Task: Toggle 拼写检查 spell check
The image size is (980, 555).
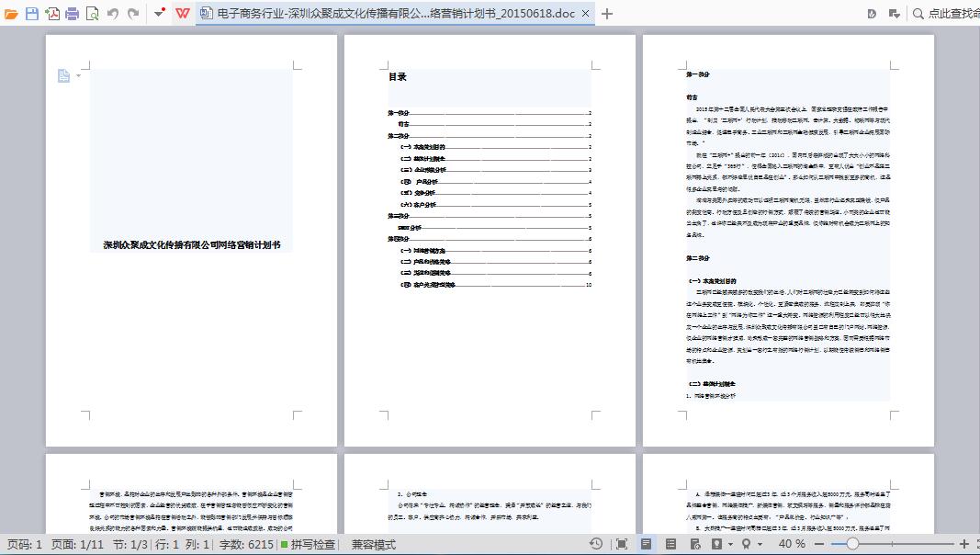Action: 308,544
